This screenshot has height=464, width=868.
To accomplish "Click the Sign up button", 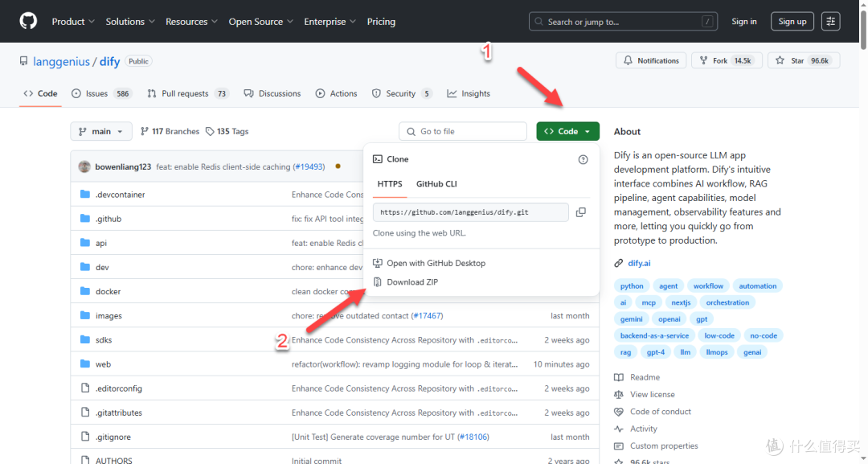I will tap(792, 22).
